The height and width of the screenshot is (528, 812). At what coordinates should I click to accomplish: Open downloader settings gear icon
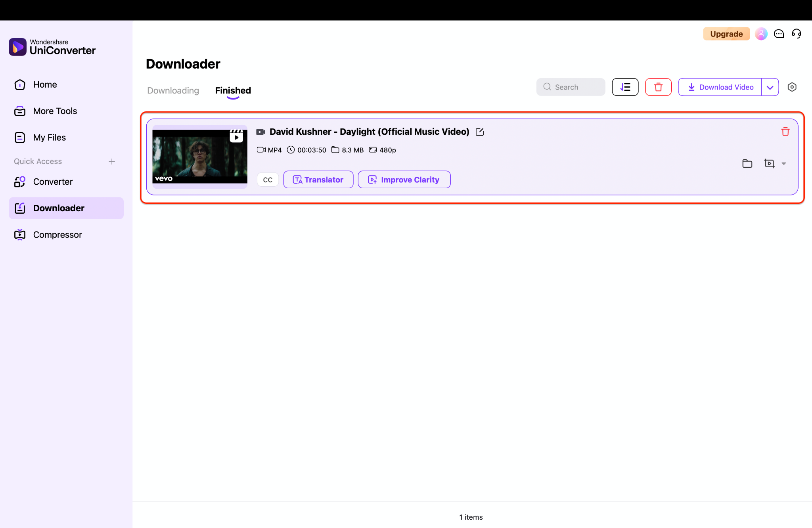coord(792,87)
